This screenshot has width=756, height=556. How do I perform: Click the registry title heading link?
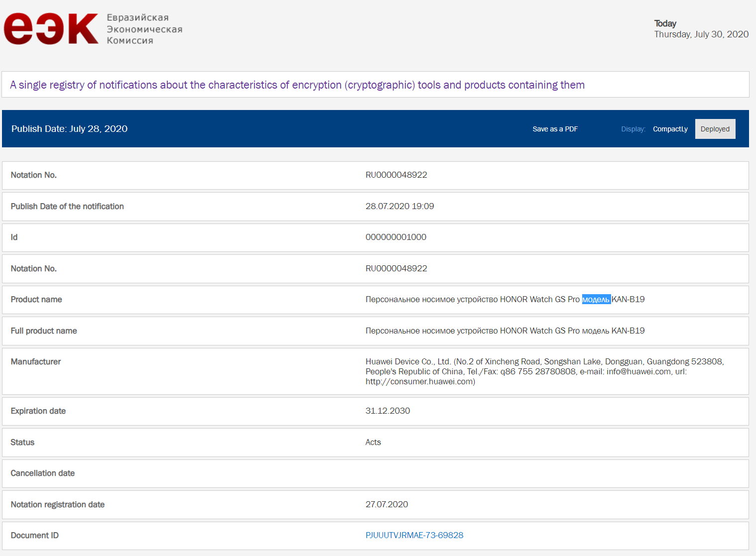[297, 85]
